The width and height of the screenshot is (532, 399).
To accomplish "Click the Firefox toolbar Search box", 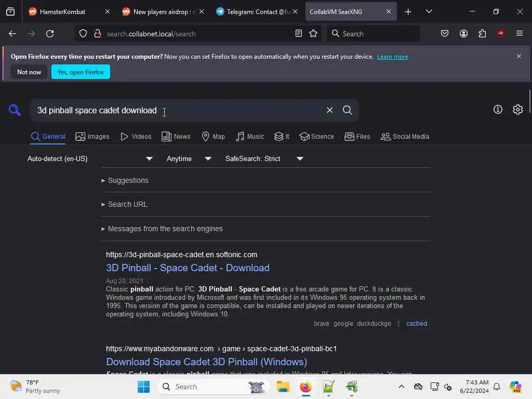I will click(x=373, y=34).
